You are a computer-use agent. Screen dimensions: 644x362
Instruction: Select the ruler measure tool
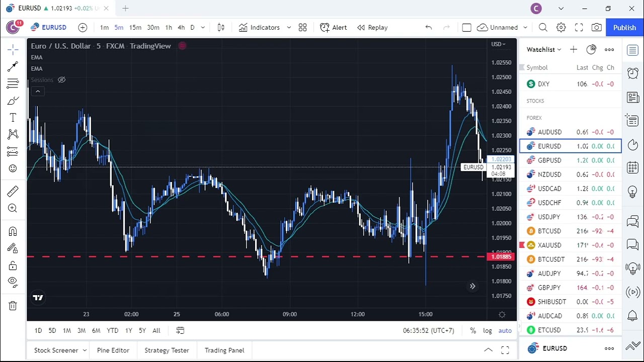(13, 191)
